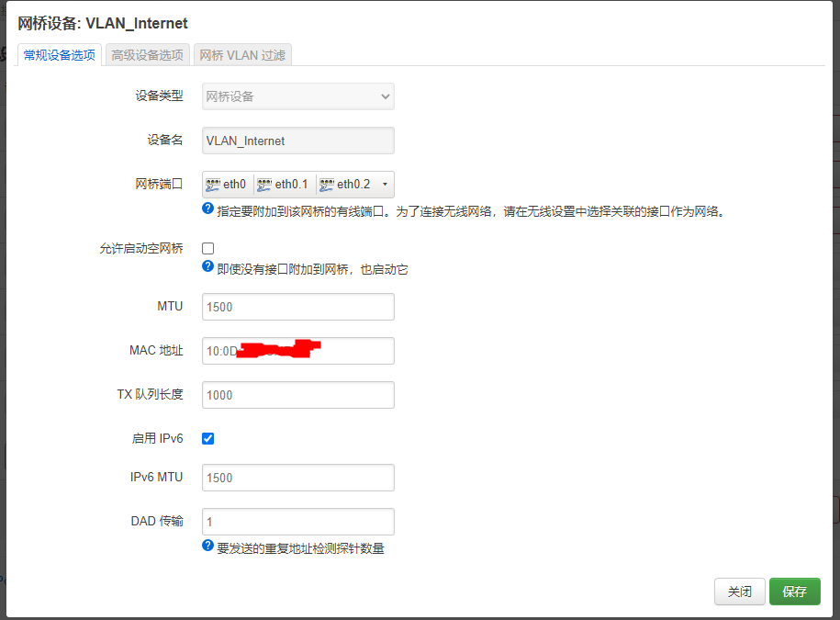Click the green 保存 button
840x620 pixels.
pos(794,592)
